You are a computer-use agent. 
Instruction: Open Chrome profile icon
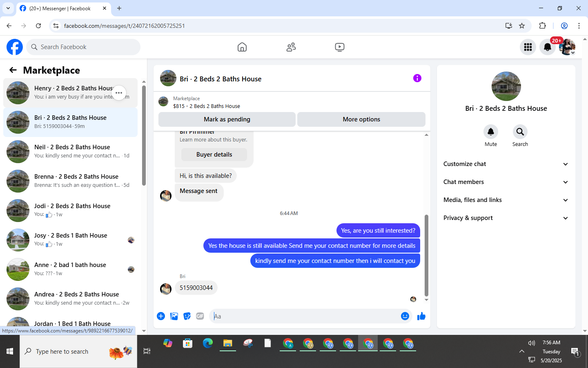click(x=564, y=26)
